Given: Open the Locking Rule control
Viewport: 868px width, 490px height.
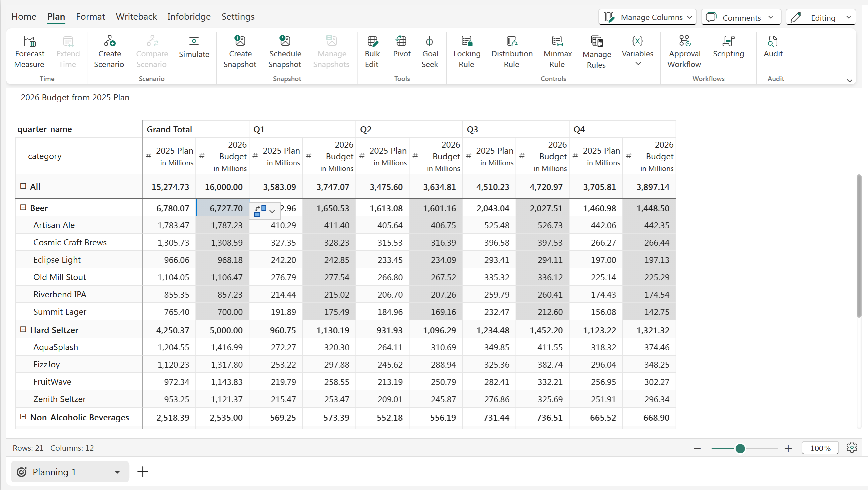Looking at the screenshot, I should tap(467, 41).
